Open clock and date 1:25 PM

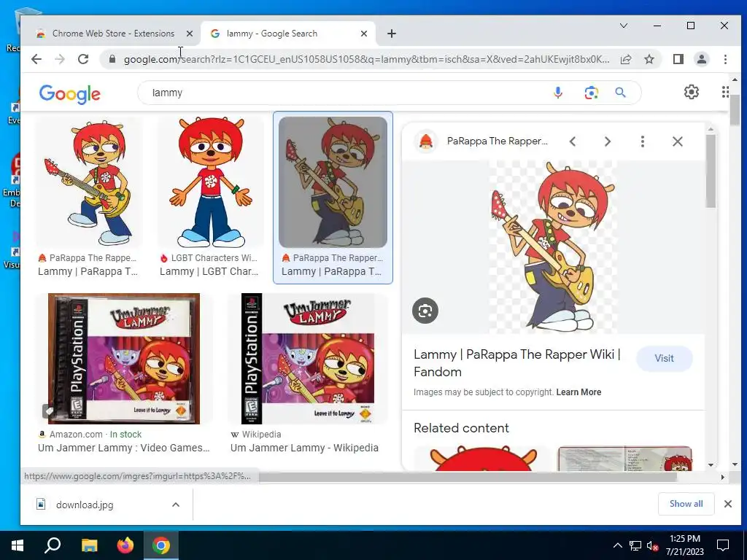tap(684, 545)
